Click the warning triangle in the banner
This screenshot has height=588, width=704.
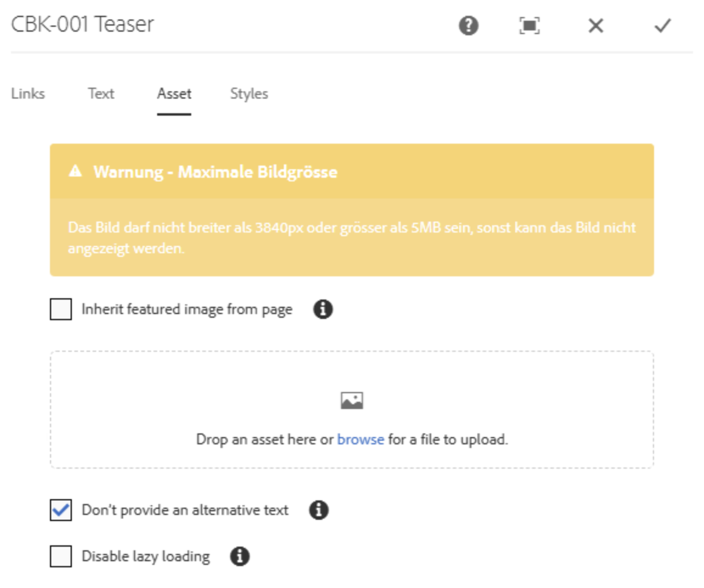point(73,172)
